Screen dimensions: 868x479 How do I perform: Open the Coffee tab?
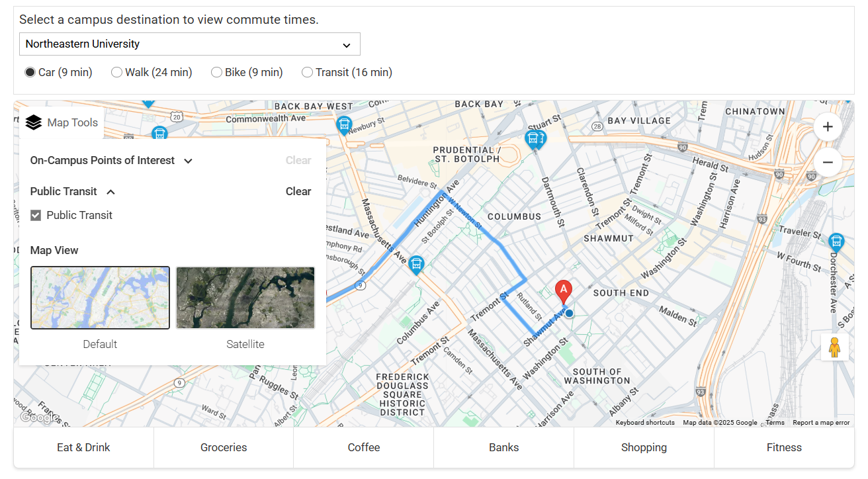[364, 448]
